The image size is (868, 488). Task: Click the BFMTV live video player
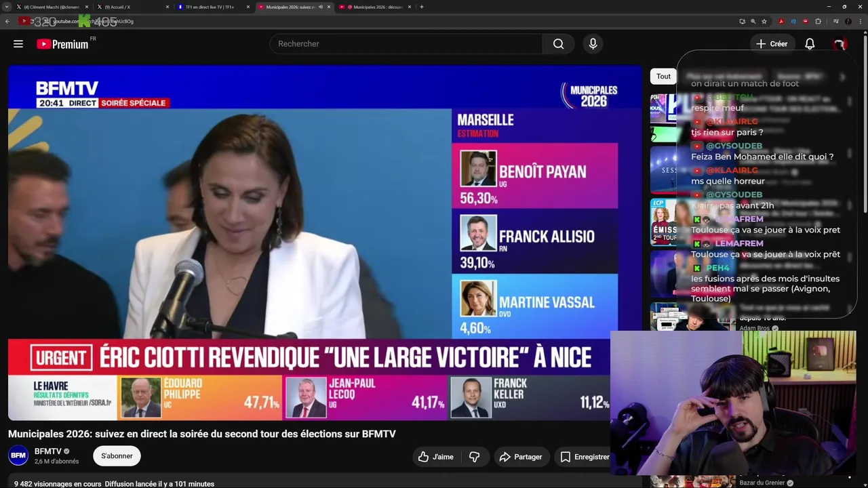pos(325,243)
